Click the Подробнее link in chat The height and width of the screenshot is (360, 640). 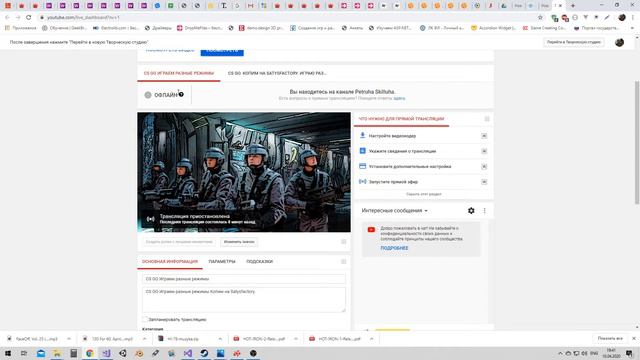coord(394,248)
